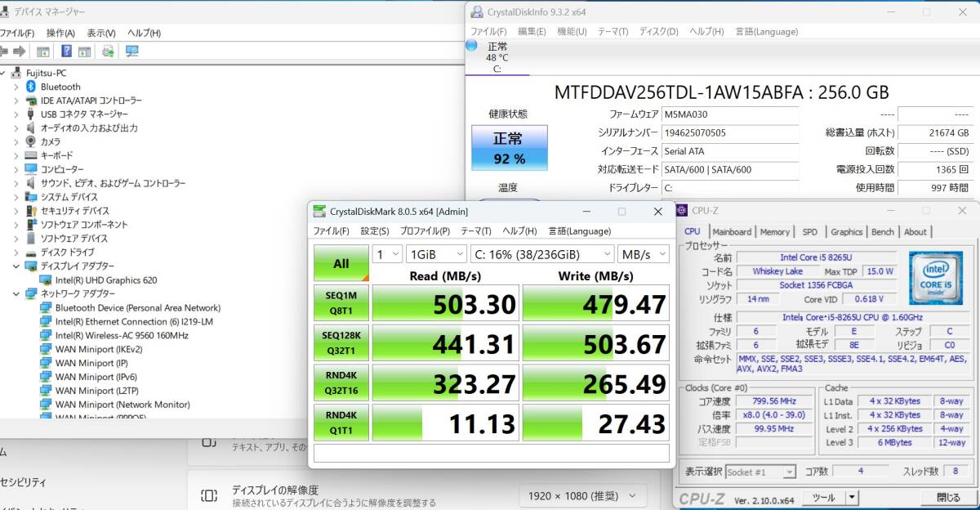The width and height of the screenshot is (980, 510).
Task: Open the 1GiB test size dropdown in CrystalDiskMark
Action: (436, 254)
